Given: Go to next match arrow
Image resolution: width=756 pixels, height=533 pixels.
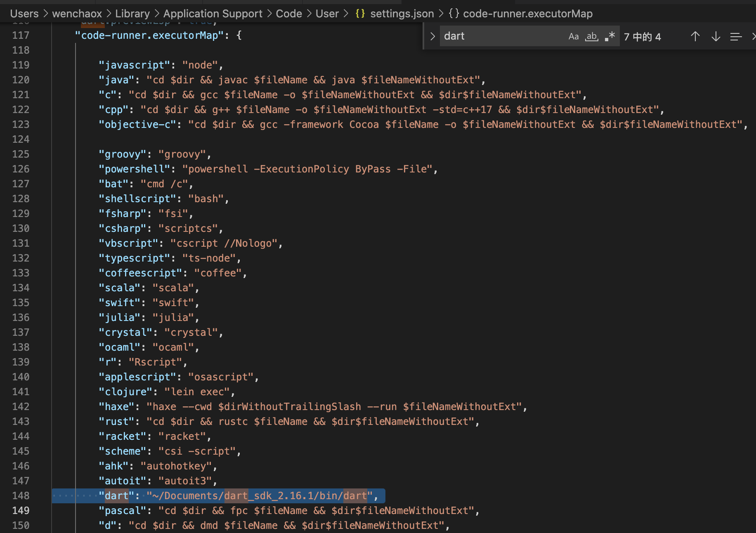Looking at the screenshot, I should coord(716,36).
